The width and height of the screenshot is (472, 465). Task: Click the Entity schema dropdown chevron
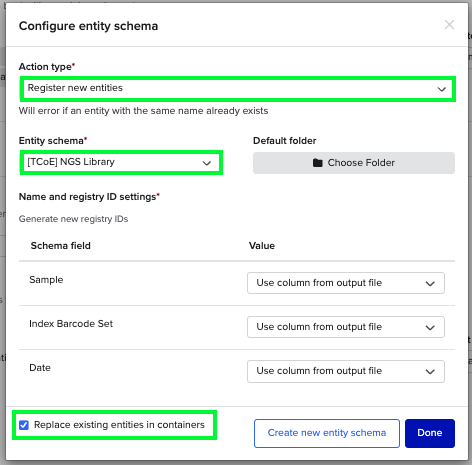coord(207,163)
